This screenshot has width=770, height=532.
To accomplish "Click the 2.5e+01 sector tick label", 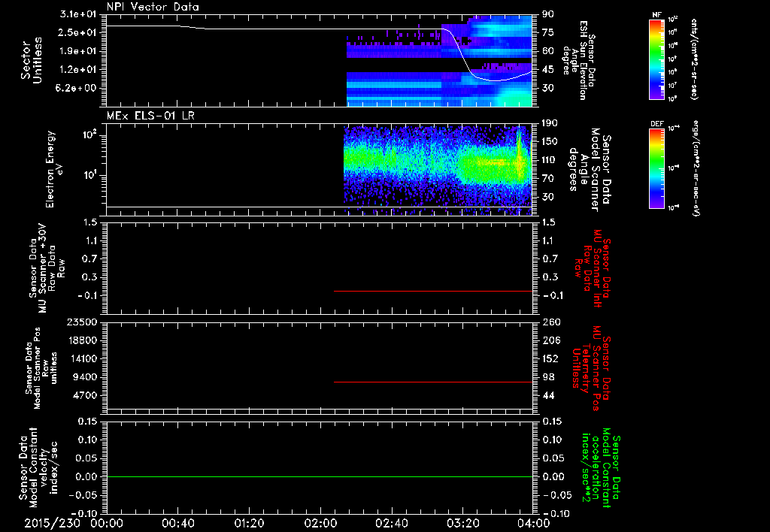I will coord(78,32).
